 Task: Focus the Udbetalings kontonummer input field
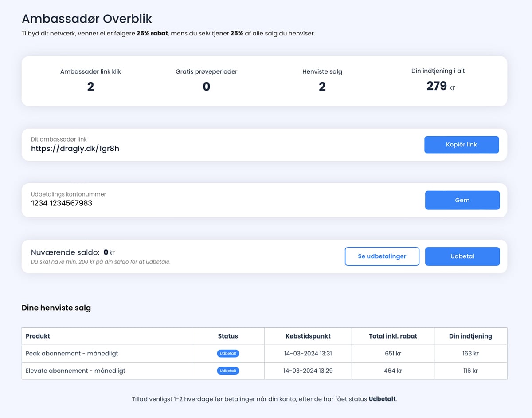(x=177, y=203)
